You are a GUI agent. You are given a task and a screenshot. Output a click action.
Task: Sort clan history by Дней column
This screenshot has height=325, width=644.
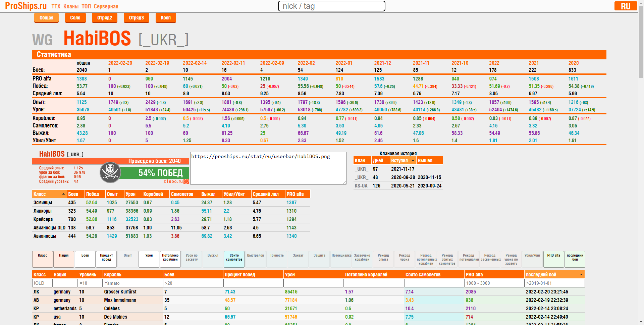point(380,161)
